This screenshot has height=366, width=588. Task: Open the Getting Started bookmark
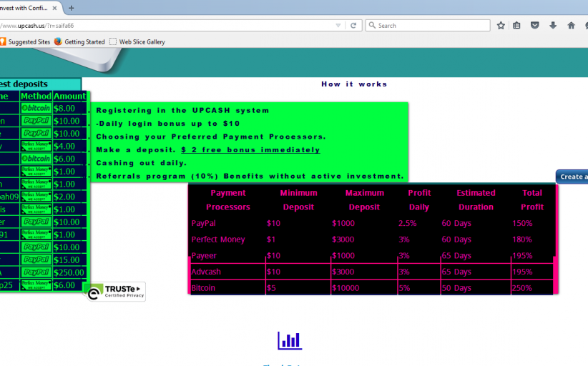click(79, 41)
